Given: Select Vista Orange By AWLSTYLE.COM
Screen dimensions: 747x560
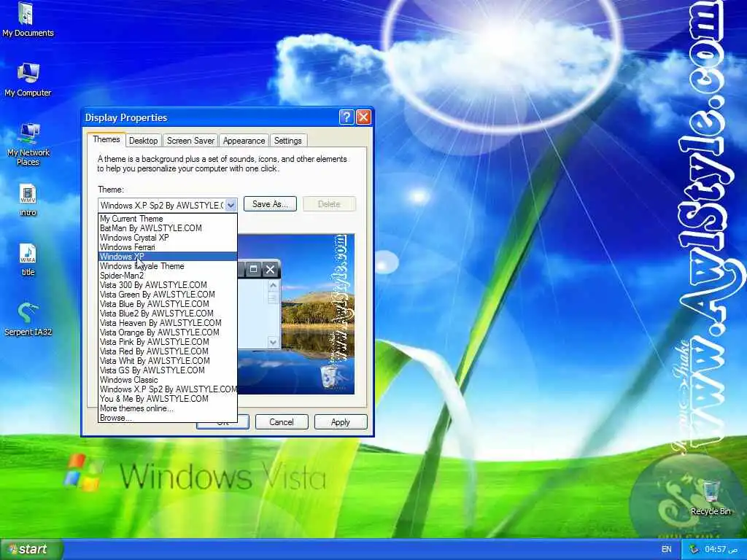Looking at the screenshot, I should pyautogui.click(x=167, y=332).
